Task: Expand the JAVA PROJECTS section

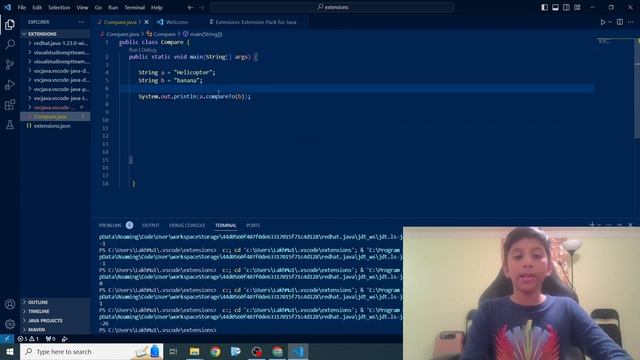Action: point(55,320)
